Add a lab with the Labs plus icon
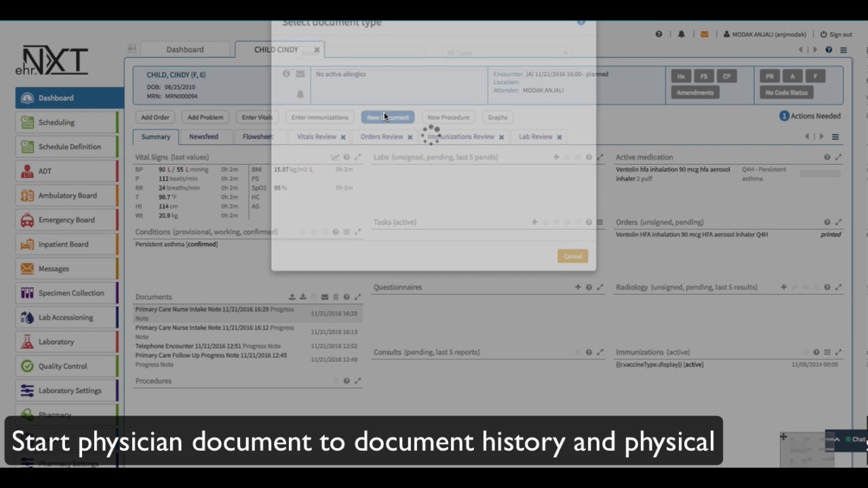 point(556,157)
